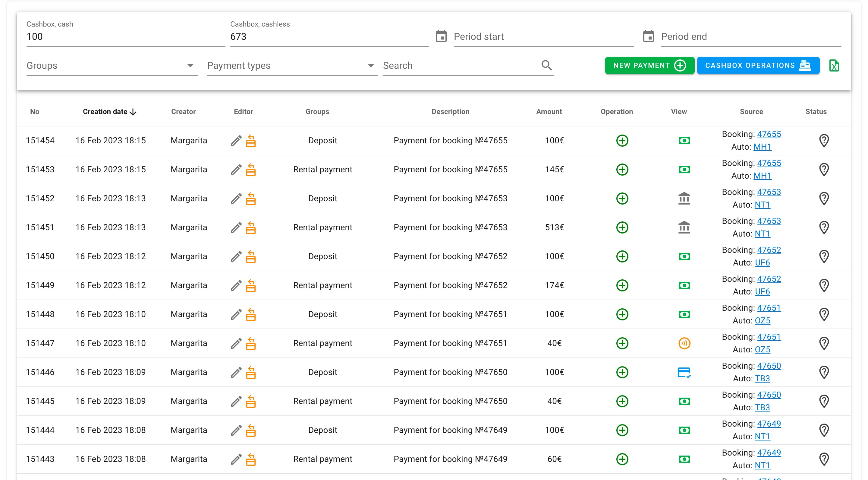Click the 145€ amount cell
The height and width of the screenshot is (480, 868).
(x=554, y=170)
